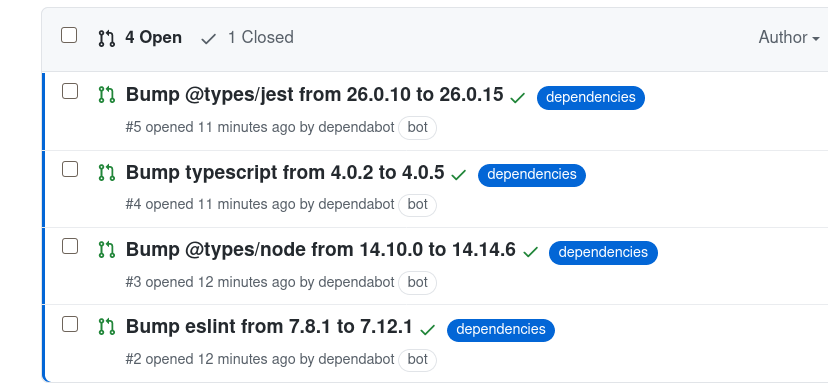Click the checkmark icon next to 1 Closed

click(x=209, y=39)
